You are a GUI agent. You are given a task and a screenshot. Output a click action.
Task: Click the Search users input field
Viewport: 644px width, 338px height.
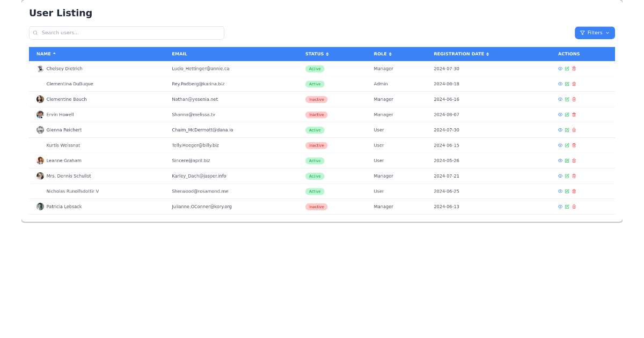point(127,33)
